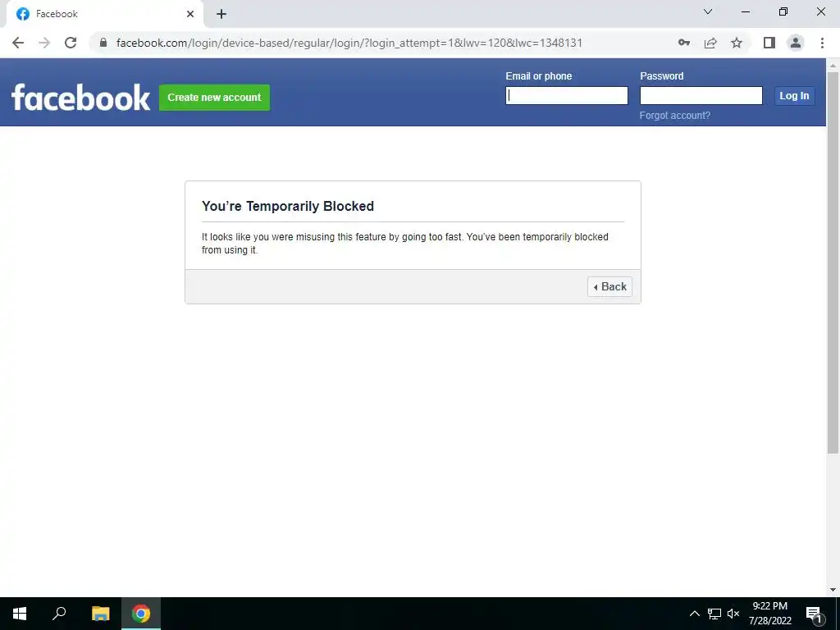Bookmark this page with the star
This screenshot has height=630, width=840.
tap(737, 43)
